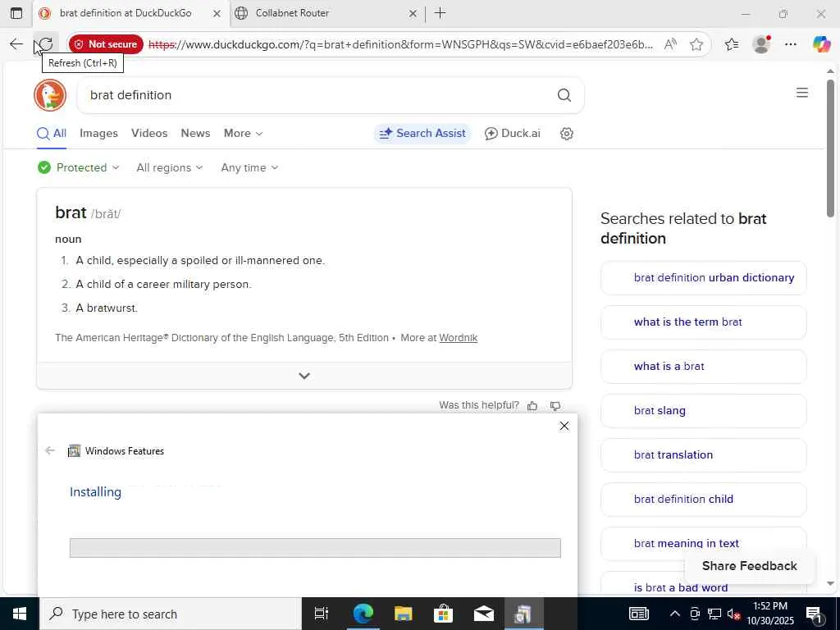The image size is (840, 630).
Task: Click the Not secure site badge
Action: (106, 44)
